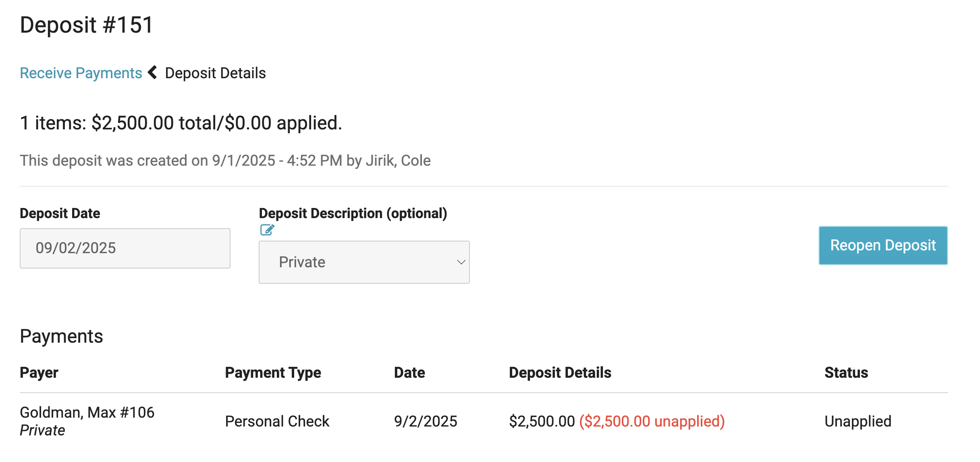980x462 pixels.
Task: Click the Deposit Details breadcrumb text
Action: pos(215,73)
